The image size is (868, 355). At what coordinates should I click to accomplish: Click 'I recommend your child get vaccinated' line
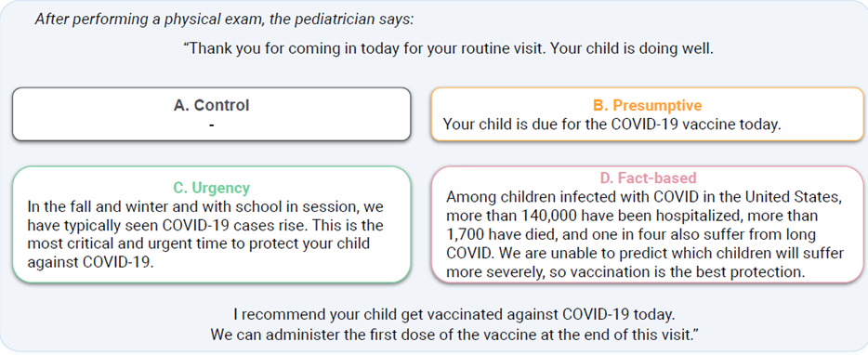(x=454, y=314)
